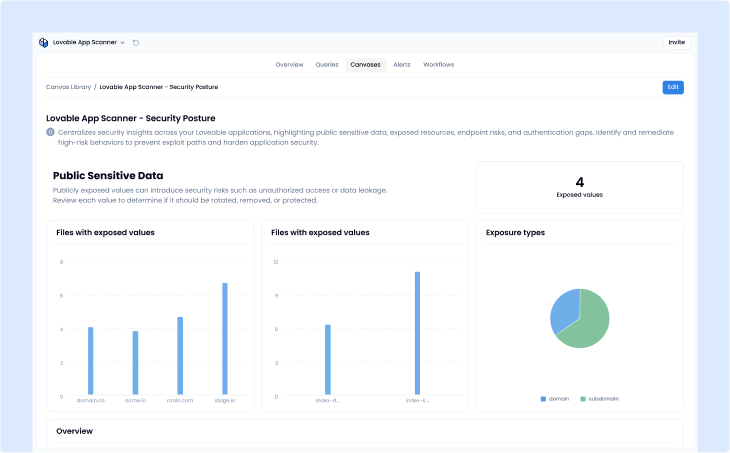Go to the Alerts tab
730x453 pixels.
click(x=402, y=64)
